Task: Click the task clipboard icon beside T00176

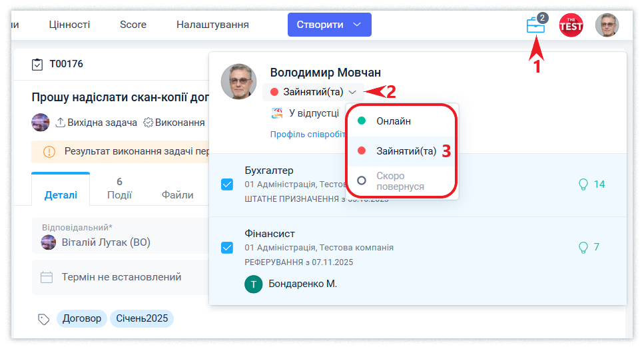Action: click(x=37, y=65)
